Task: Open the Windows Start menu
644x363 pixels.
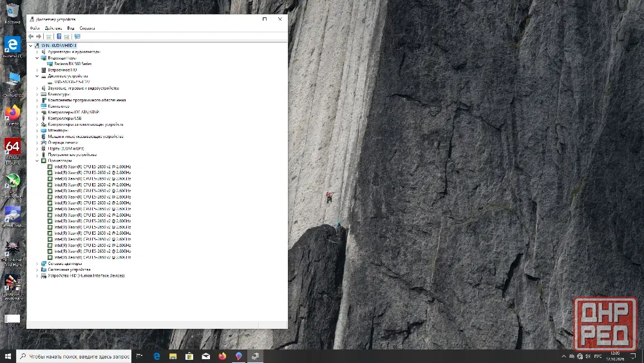Action: tap(8, 357)
